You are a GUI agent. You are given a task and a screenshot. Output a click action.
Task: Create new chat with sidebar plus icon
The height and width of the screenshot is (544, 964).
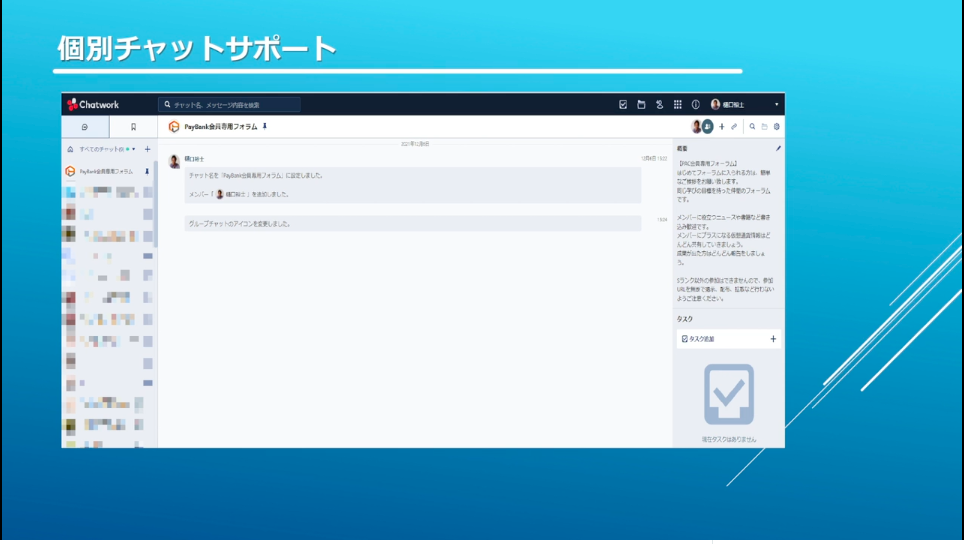pos(148,149)
